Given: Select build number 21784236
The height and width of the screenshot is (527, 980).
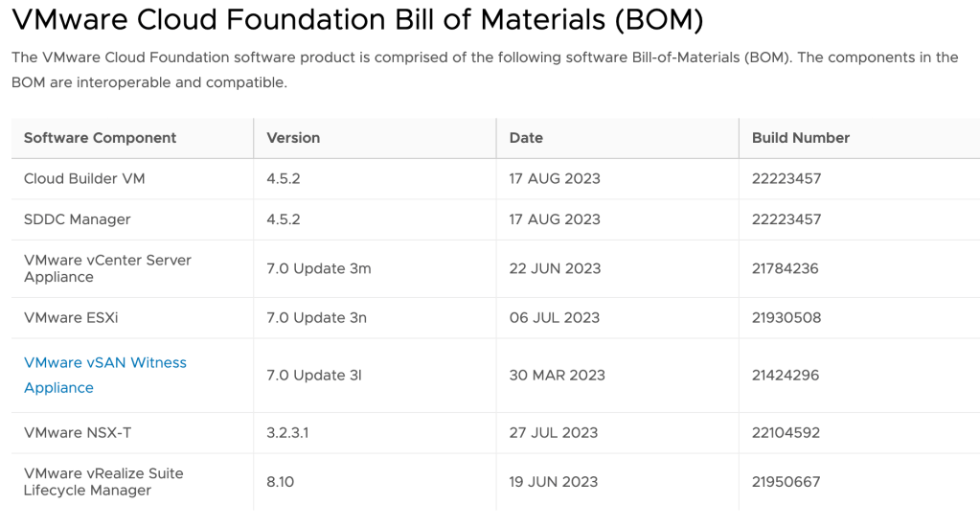Looking at the screenshot, I should tap(786, 268).
